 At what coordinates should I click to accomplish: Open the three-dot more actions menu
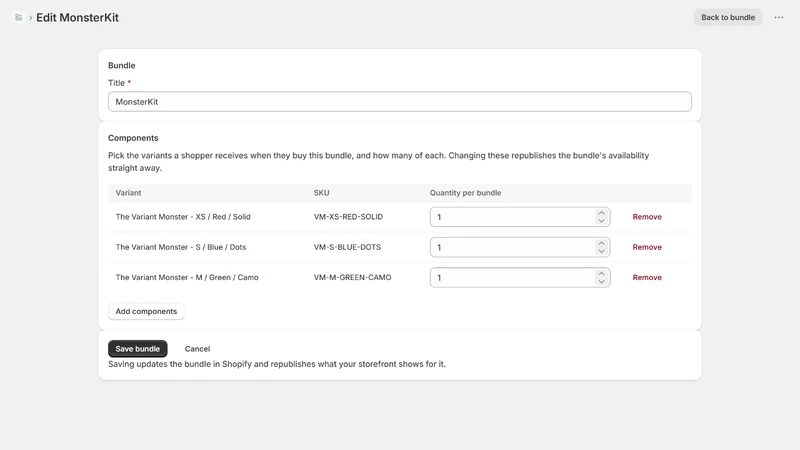779,17
